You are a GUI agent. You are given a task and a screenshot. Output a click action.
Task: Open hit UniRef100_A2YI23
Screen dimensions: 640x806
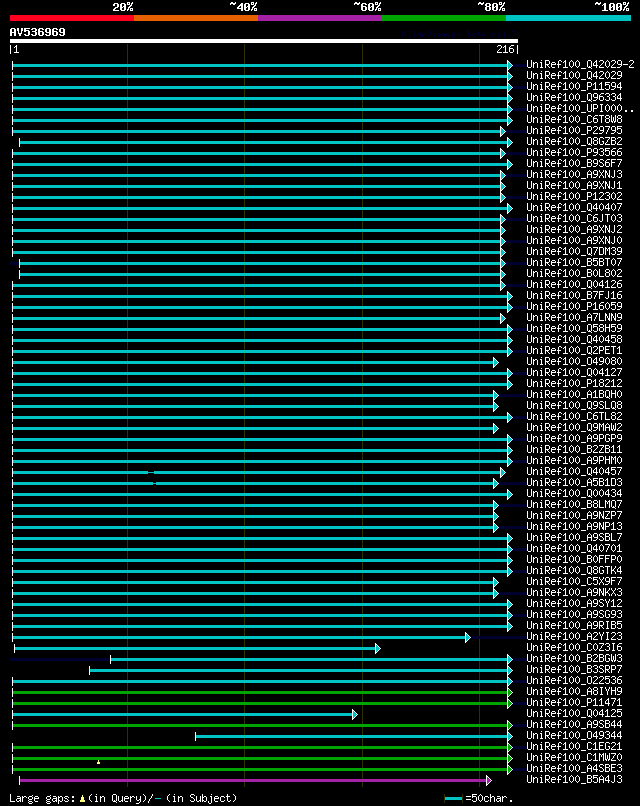coord(574,636)
